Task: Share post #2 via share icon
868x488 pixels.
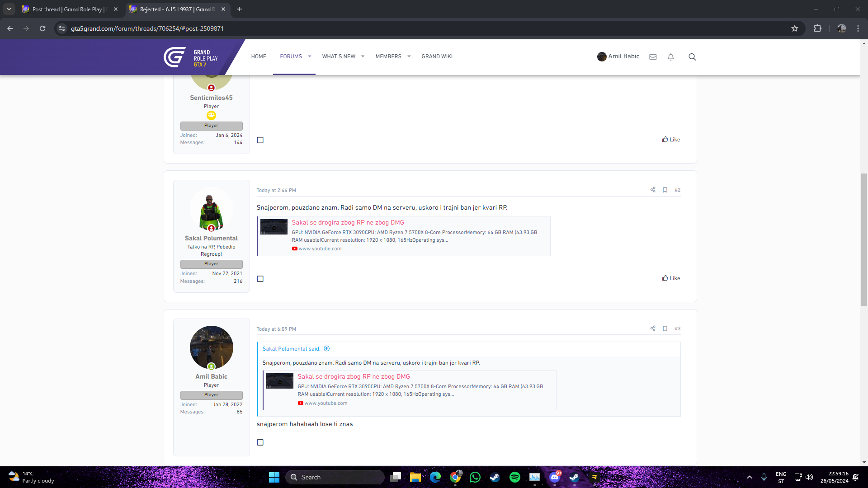Action: point(653,190)
